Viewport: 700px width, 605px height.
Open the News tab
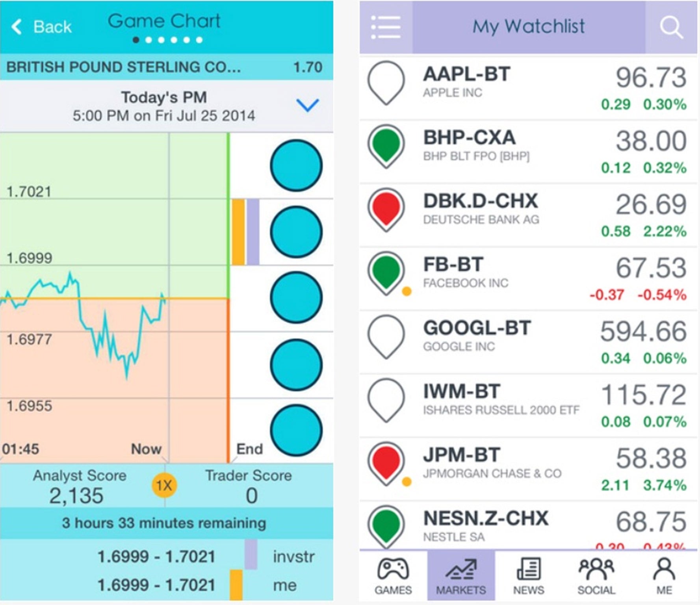529,575
